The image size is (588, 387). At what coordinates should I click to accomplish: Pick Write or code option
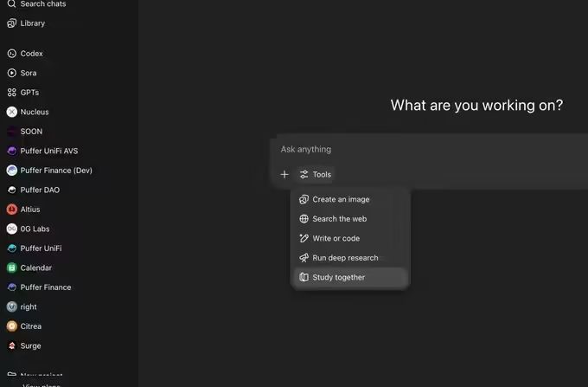[336, 238]
